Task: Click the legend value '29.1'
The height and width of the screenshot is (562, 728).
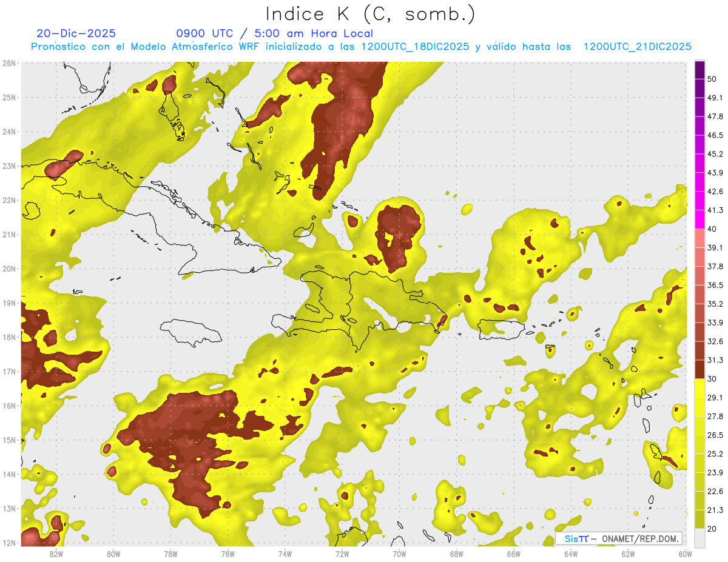Action: pyautogui.click(x=715, y=397)
